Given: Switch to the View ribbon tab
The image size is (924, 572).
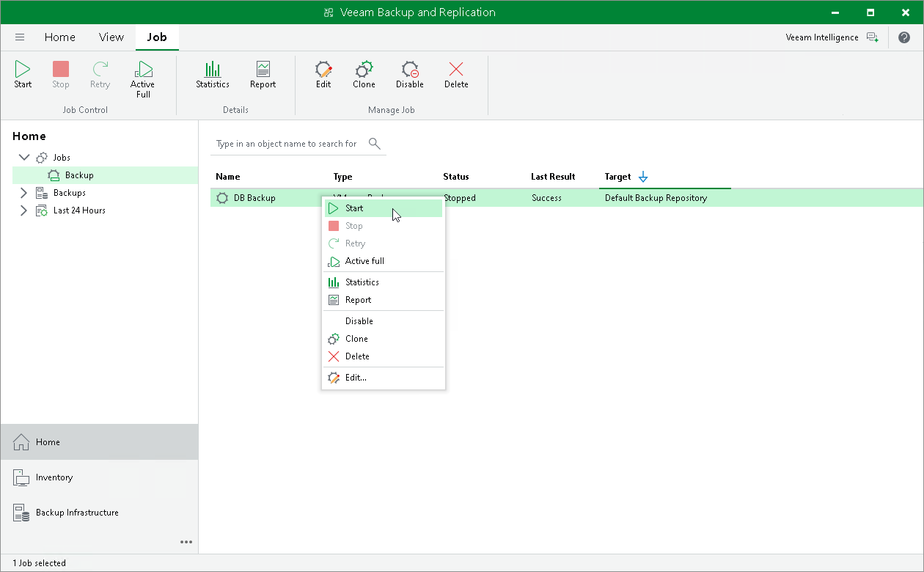Looking at the screenshot, I should [x=111, y=37].
